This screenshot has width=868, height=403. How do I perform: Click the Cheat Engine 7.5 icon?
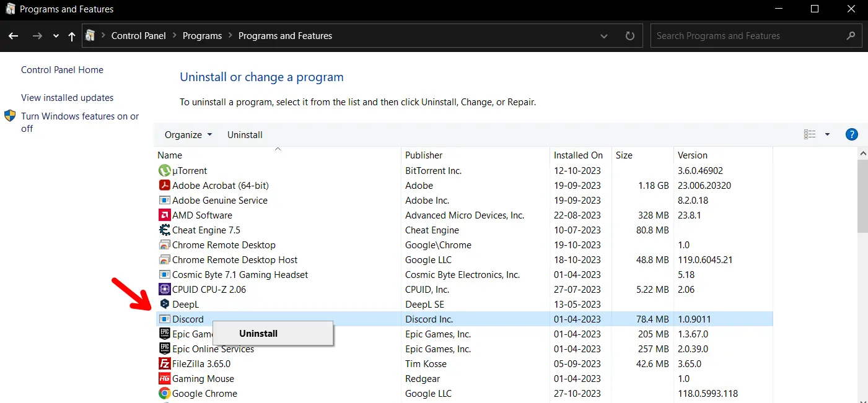[x=164, y=230]
